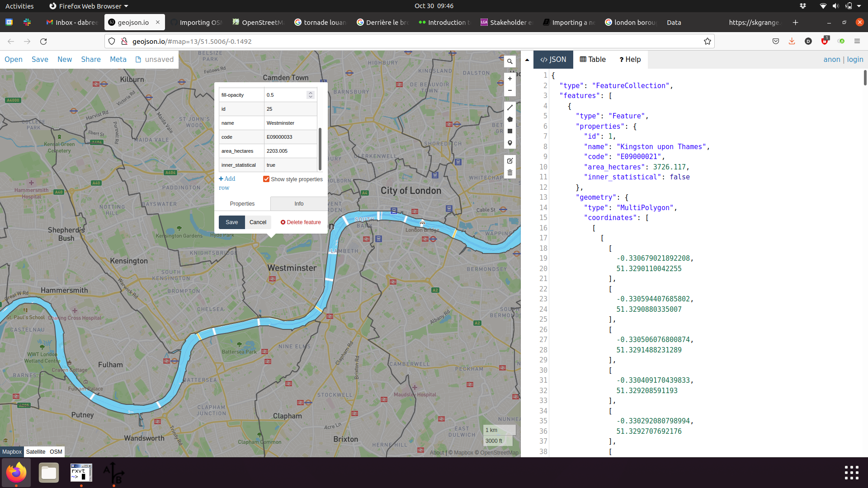Click the login link

[855, 59]
